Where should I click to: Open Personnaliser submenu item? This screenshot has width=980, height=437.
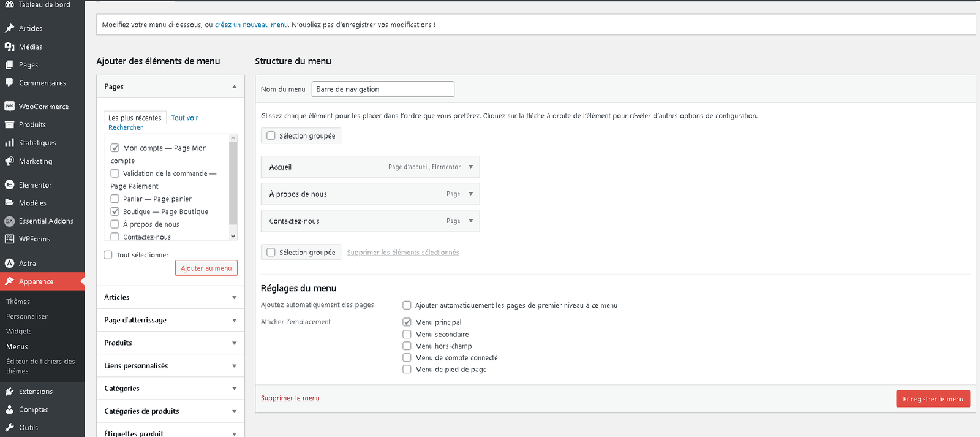(x=27, y=316)
